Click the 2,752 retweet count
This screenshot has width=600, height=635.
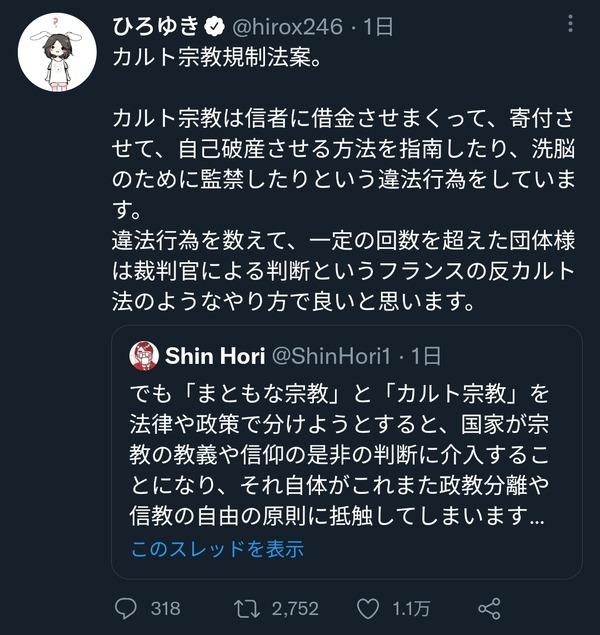(x=295, y=609)
